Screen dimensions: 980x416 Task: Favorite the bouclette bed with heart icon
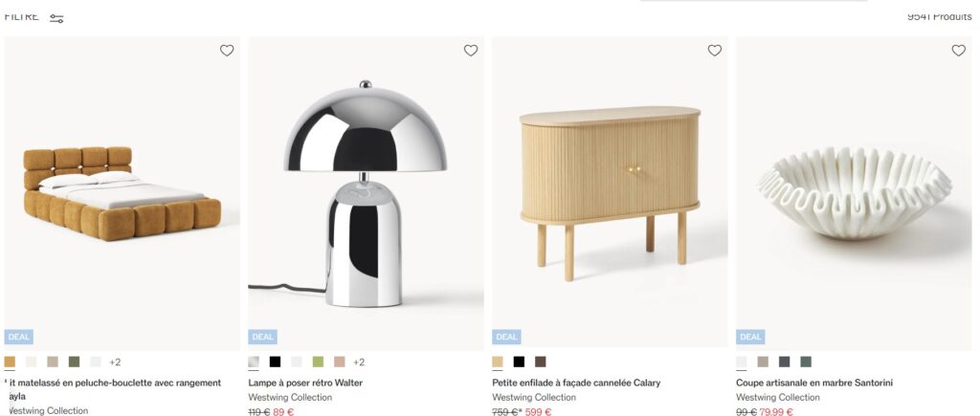click(x=227, y=51)
